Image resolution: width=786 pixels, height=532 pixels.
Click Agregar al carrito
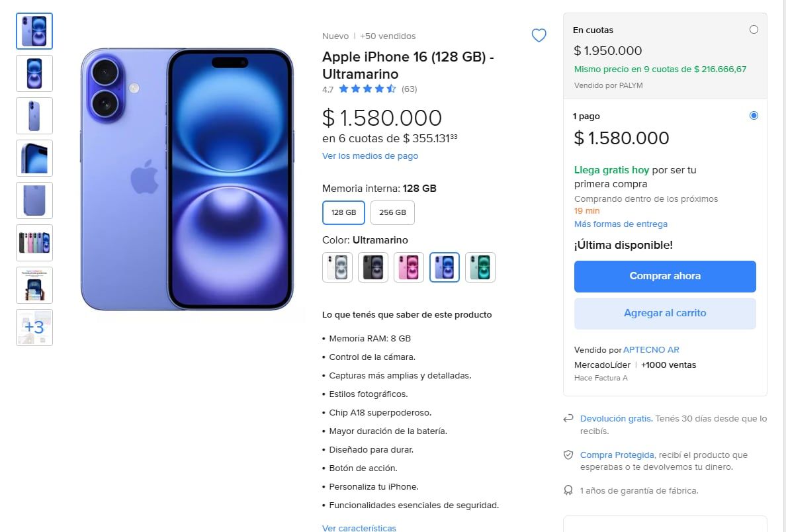tap(664, 313)
